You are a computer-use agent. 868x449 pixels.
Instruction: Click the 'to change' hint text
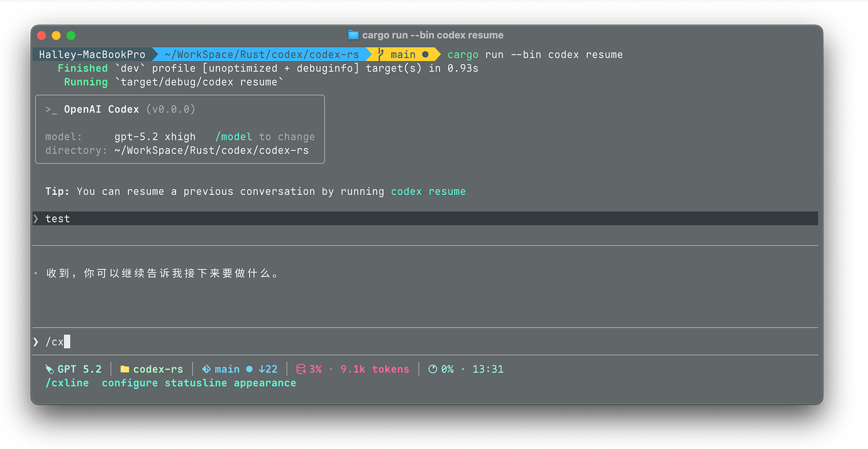(x=287, y=136)
